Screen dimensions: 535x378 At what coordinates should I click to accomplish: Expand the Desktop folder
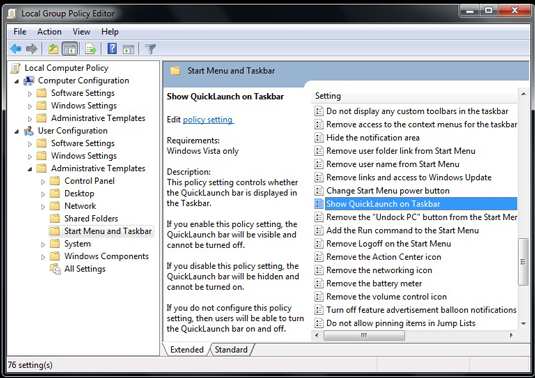43,194
